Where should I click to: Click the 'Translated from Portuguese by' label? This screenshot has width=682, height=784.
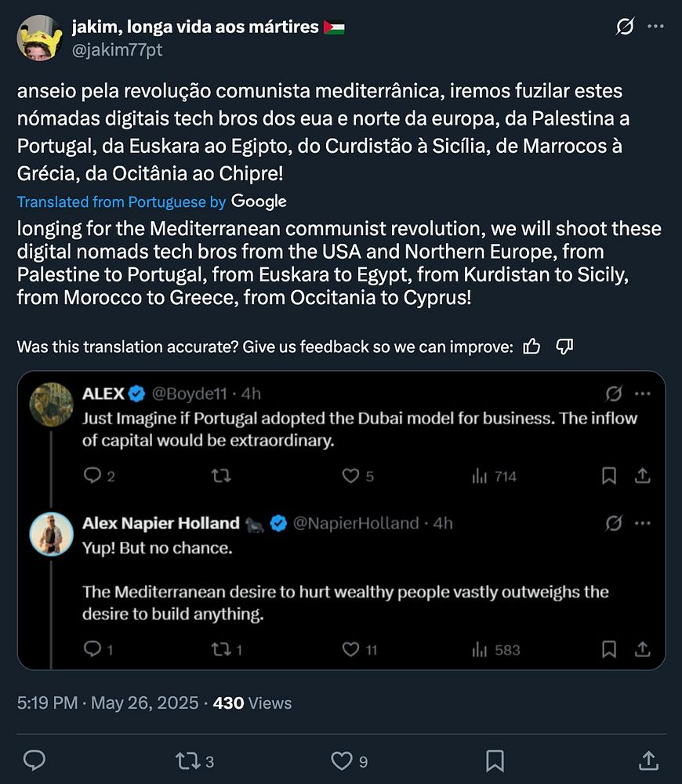coord(122,202)
